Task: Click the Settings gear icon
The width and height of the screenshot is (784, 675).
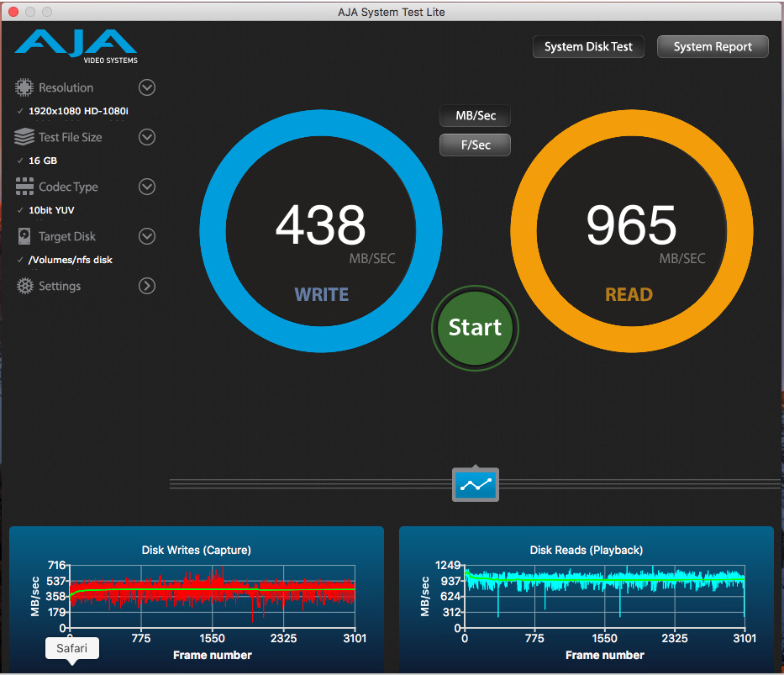Action: point(24,286)
